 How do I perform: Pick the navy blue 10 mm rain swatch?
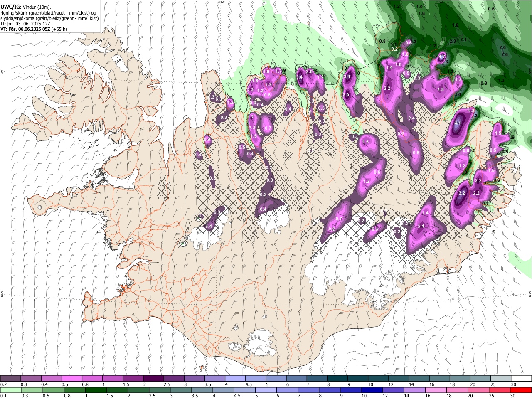[x=371, y=390]
